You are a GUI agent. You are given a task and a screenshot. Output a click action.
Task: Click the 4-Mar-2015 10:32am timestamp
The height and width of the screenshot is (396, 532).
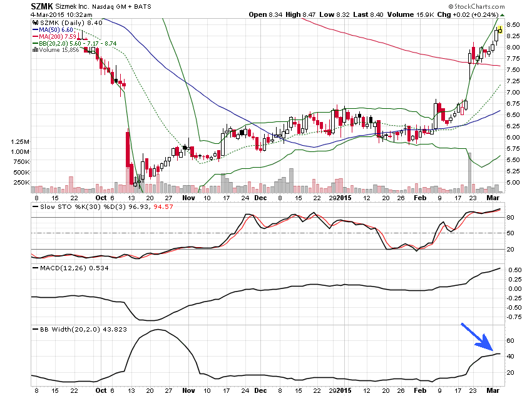click(x=61, y=14)
